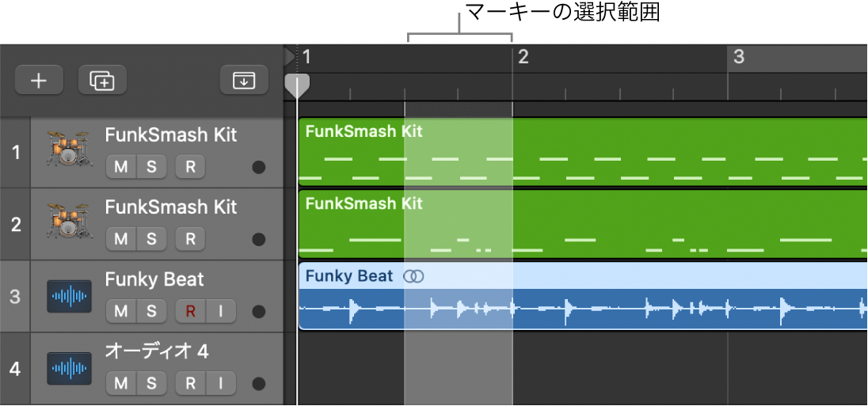
Task: Click bar 1 in the ruler
Action: 306,57
